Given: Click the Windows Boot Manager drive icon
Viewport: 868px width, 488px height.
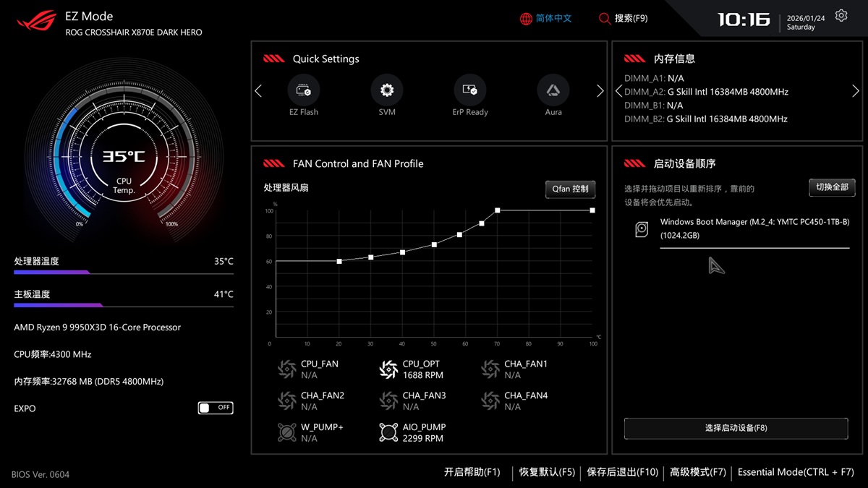Looking at the screenshot, I should 642,229.
